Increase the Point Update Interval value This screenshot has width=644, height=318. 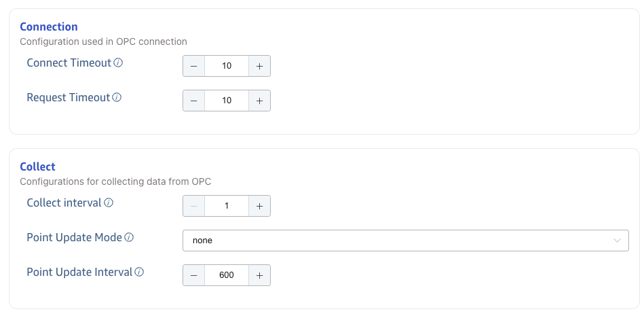point(259,275)
